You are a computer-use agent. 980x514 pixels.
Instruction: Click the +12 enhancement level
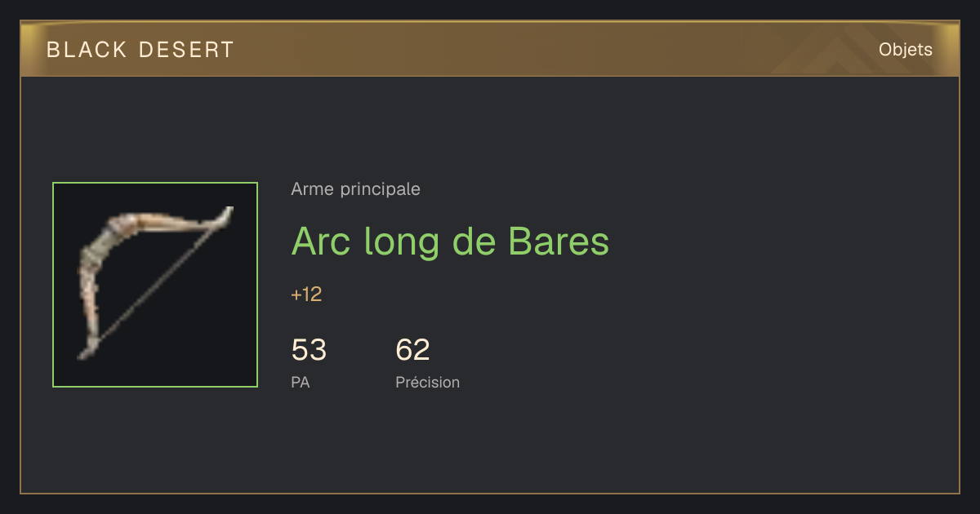(x=306, y=295)
